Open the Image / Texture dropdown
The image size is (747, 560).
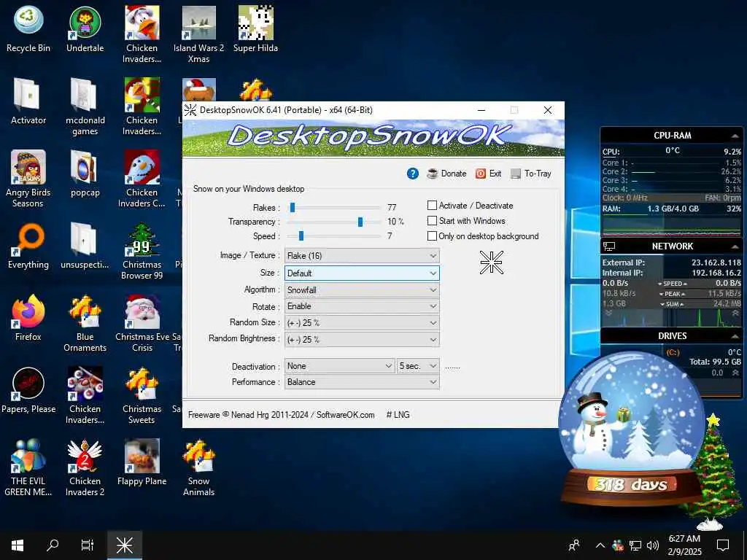[362, 256]
